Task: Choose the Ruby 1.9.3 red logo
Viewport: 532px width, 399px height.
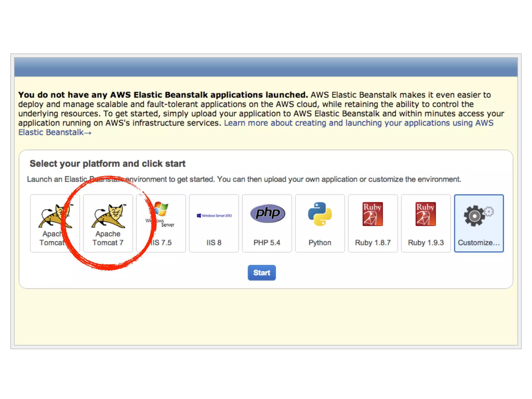Action: 425,214
